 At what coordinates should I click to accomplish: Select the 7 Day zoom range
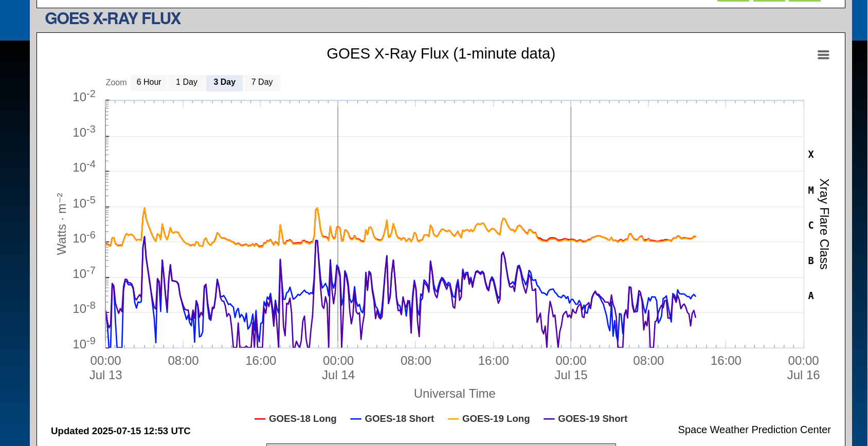[262, 83]
